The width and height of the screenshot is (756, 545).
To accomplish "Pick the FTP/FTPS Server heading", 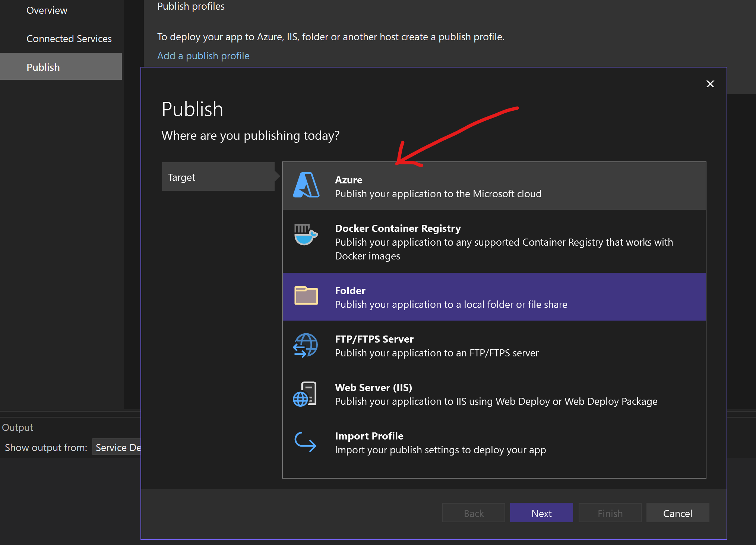I will click(374, 339).
